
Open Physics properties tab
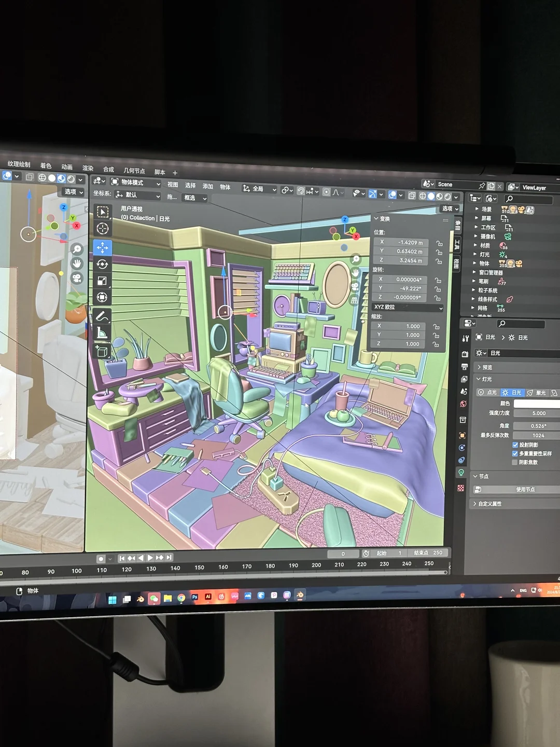(x=462, y=448)
